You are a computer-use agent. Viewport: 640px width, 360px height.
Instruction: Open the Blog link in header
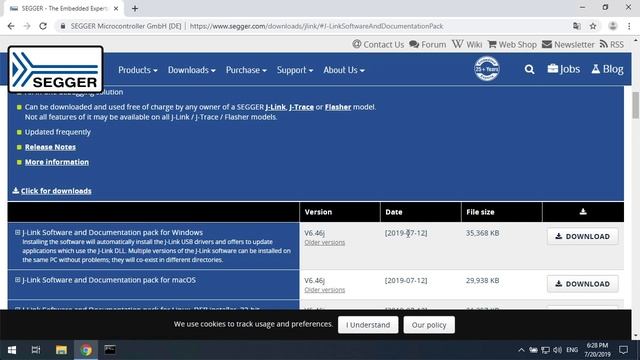point(607,69)
